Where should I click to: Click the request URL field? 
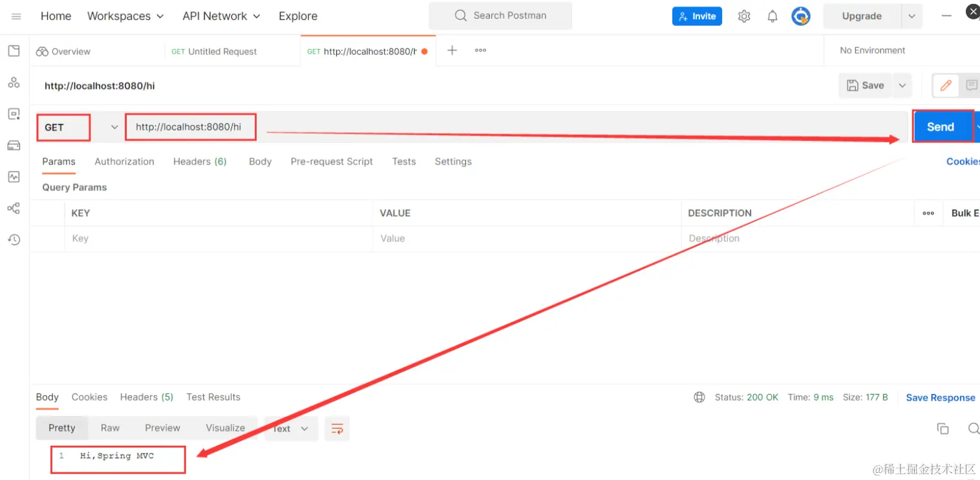516,127
